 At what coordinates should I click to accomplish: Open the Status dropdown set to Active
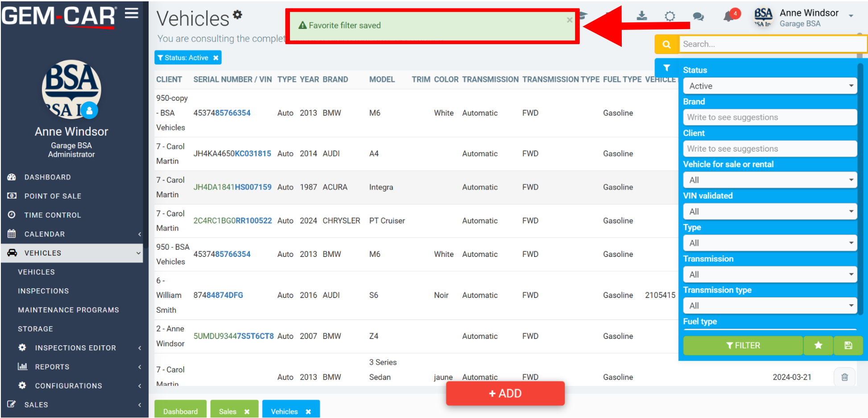(770, 86)
